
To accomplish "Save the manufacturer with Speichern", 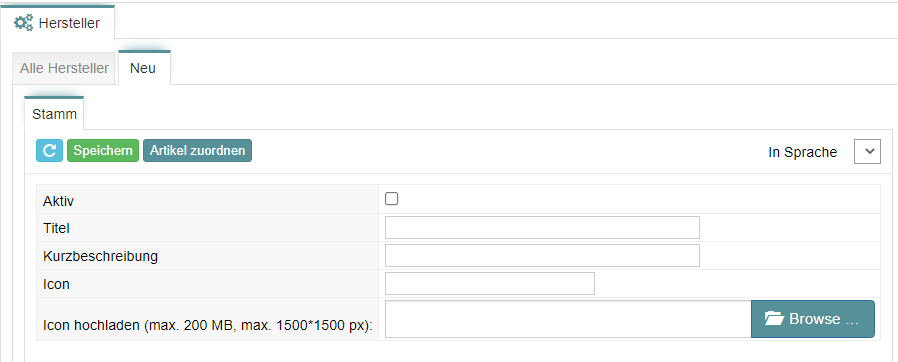I will (x=103, y=151).
